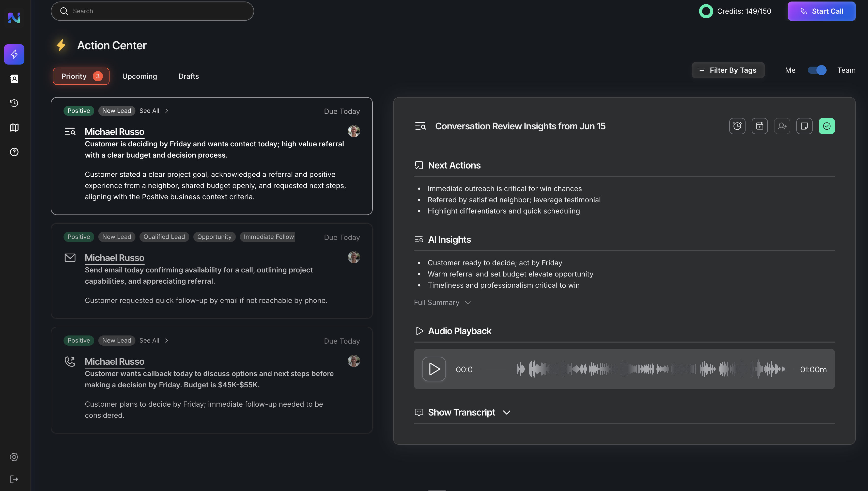Open Settings gear in sidebar
868x491 pixels.
tap(14, 457)
